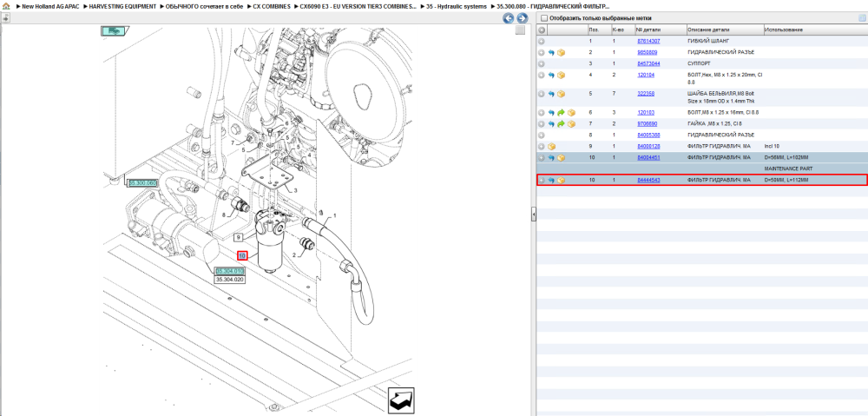Open part number 9850809 link
The image size is (868, 416).
648,52
